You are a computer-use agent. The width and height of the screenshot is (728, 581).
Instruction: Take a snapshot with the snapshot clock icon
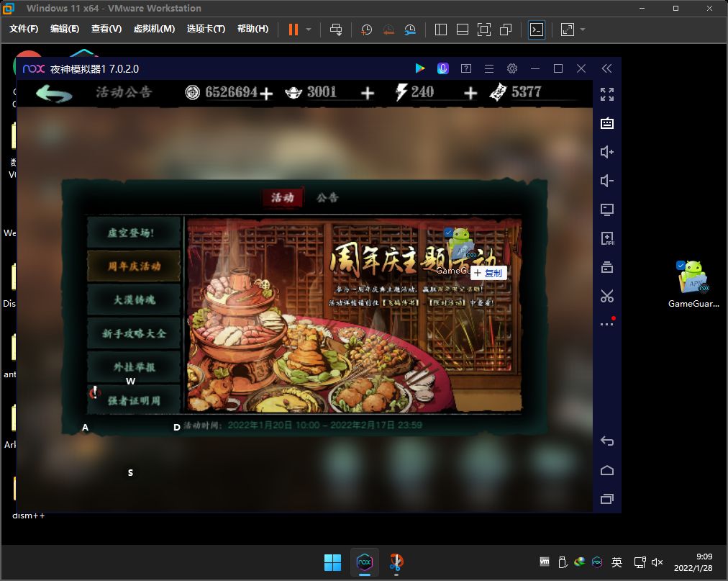[366, 30]
